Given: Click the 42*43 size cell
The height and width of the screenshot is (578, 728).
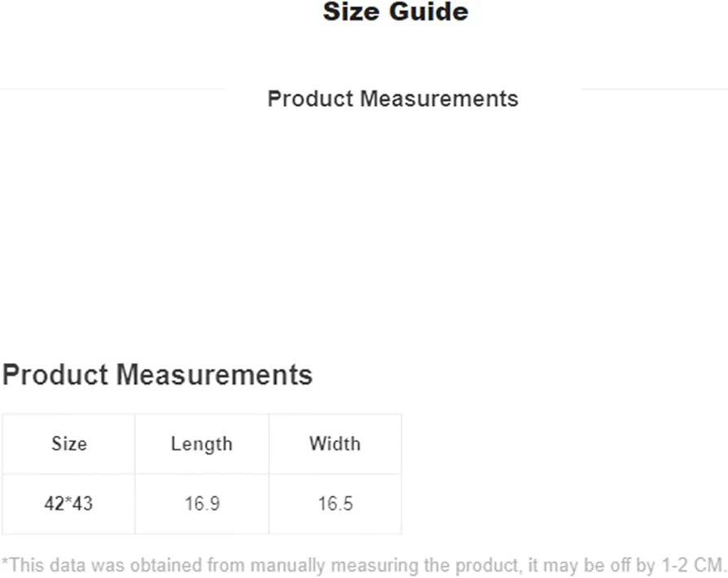Looking at the screenshot, I should tap(68, 504).
